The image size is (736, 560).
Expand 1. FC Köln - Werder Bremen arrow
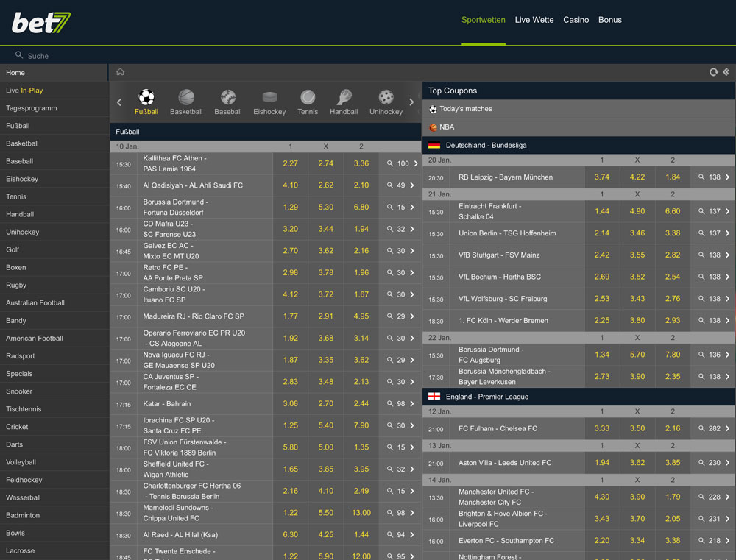pyautogui.click(x=728, y=321)
